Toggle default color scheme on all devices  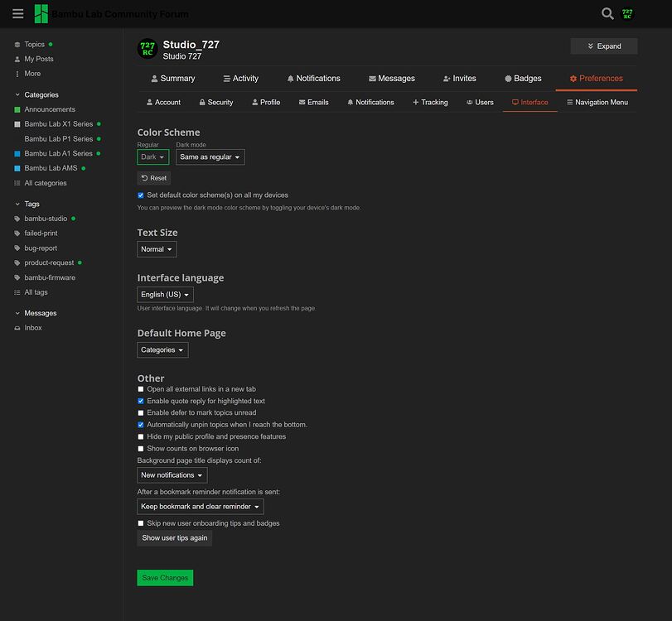141,195
